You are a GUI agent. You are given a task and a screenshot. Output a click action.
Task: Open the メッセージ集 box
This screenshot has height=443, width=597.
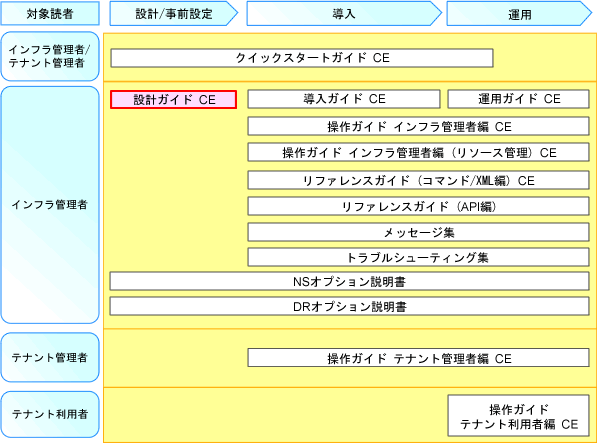[x=418, y=232]
